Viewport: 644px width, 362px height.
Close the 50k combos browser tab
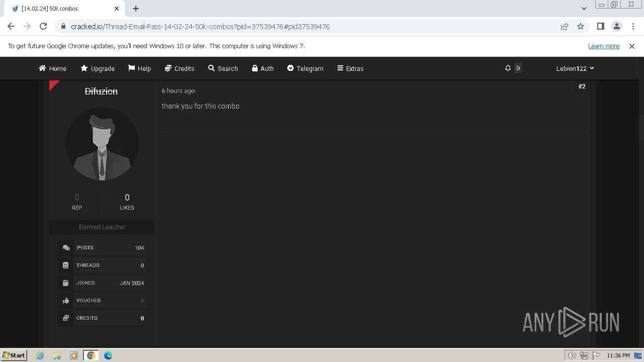pos(117,9)
